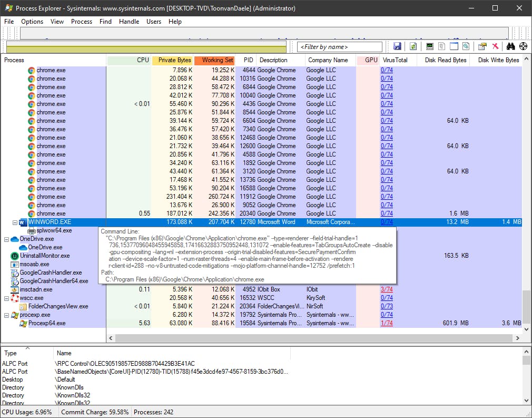
Task: Open the Options menu
Action: pos(32,22)
